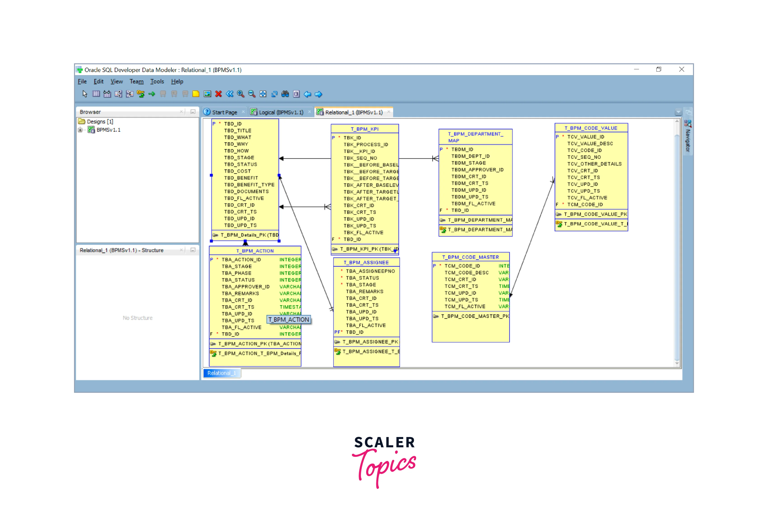Click the Zoom Out magnifier icon
768x532 pixels.
[x=252, y=94]
